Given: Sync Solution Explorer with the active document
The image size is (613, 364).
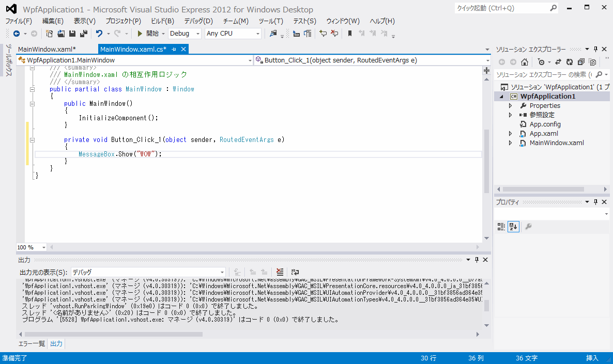Looking at the screenshot, I should [x=558, y=62].
